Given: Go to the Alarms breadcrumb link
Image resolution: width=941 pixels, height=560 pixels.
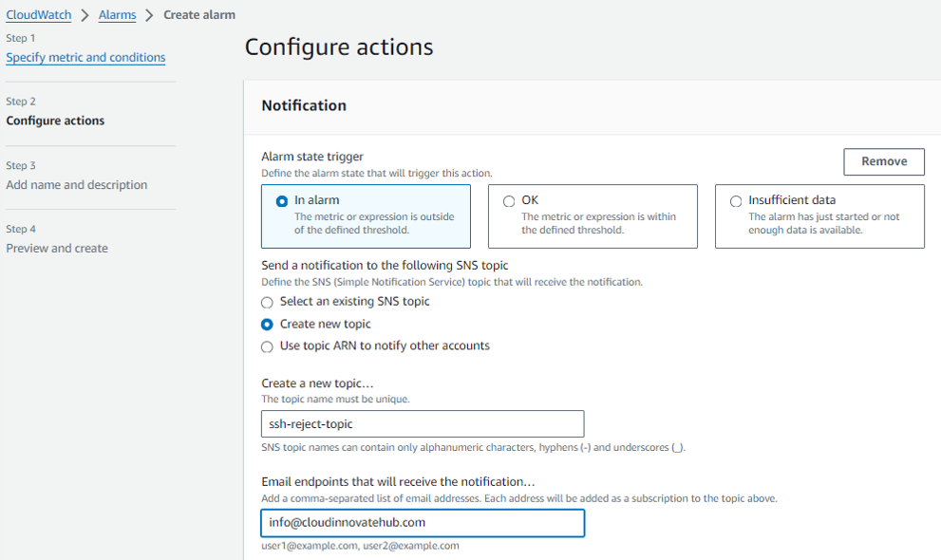Looking at the screenshot, I should [117, 15].
